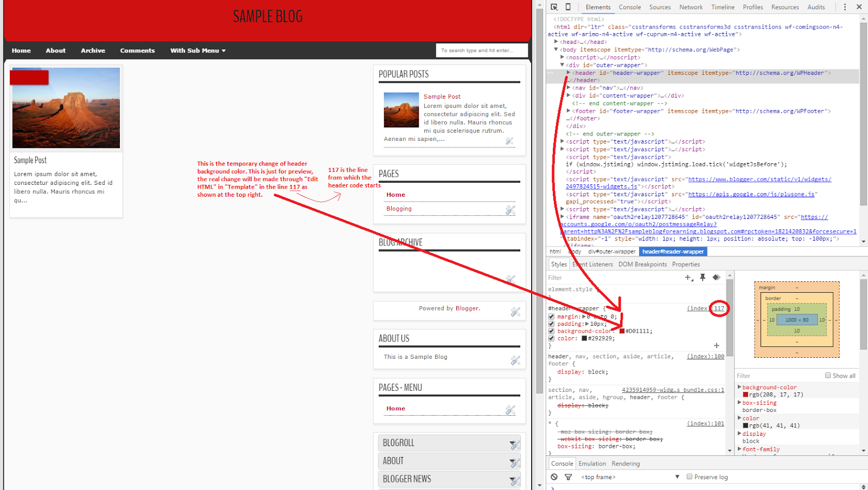Viewport: 868px width, 490px height.
Task: Click the blog search input field
Action: (481, 50)
